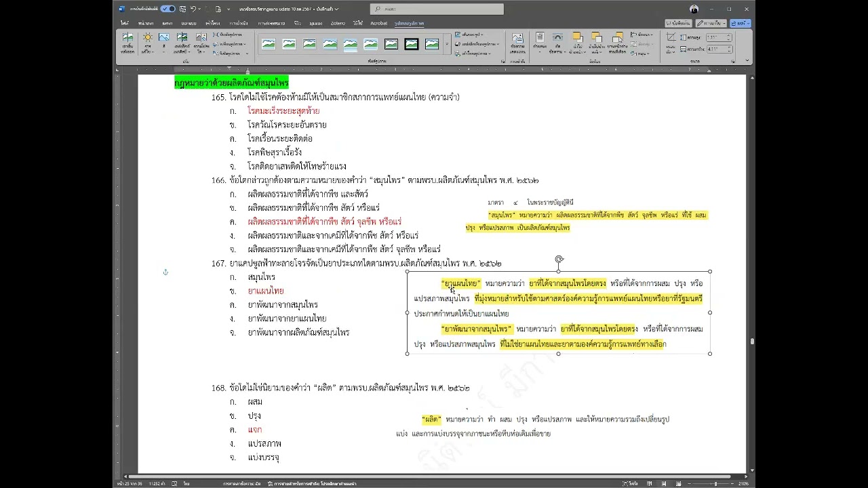Open Customize Quick Access Toolbar arrow

pyautogui.click(x=229, y=9)
